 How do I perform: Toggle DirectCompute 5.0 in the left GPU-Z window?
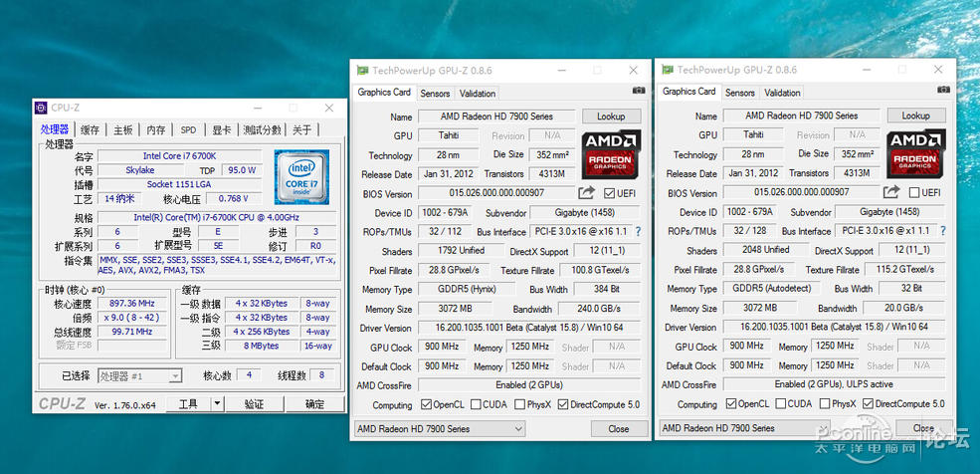tap(562, 404)
